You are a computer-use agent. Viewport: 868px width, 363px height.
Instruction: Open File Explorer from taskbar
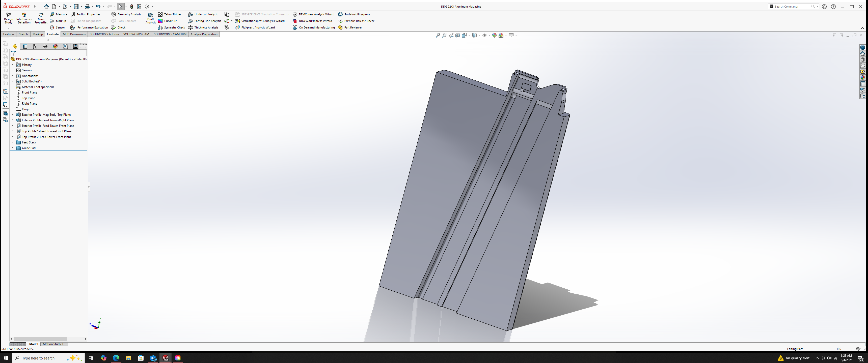point(128,358)
